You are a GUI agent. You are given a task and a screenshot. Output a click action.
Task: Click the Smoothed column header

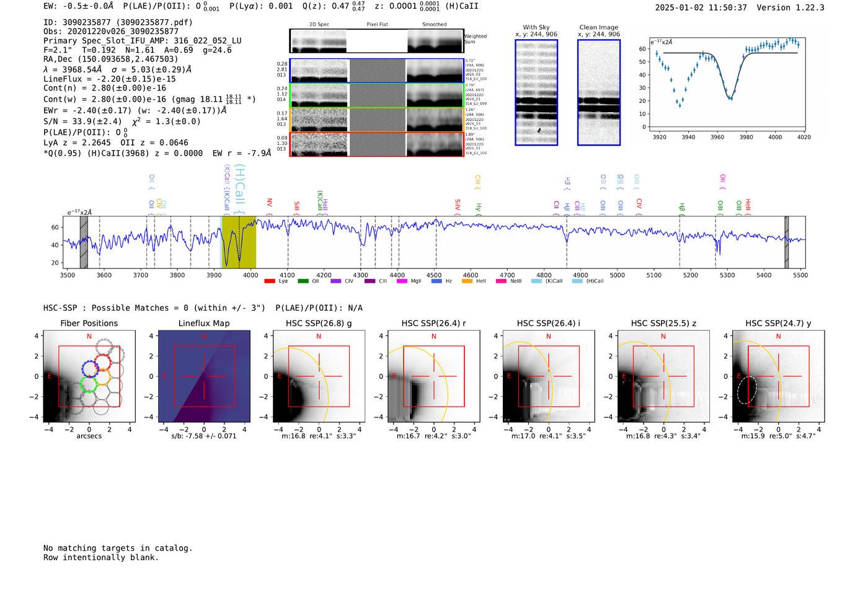pos(435,25)
